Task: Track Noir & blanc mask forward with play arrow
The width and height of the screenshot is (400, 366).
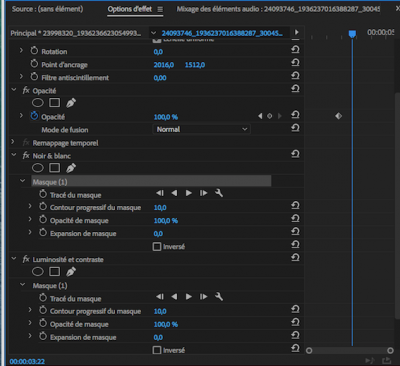Action: tap(189, 193)
